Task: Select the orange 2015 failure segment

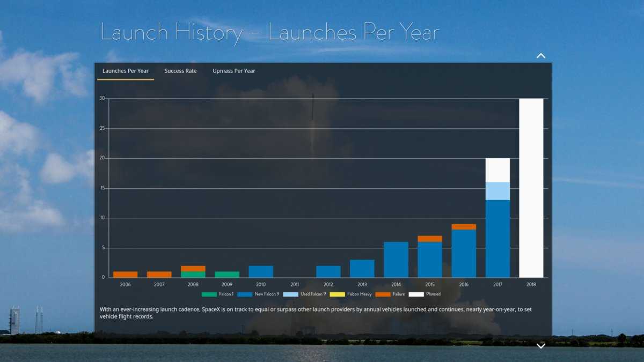Action: pos(430,239)
